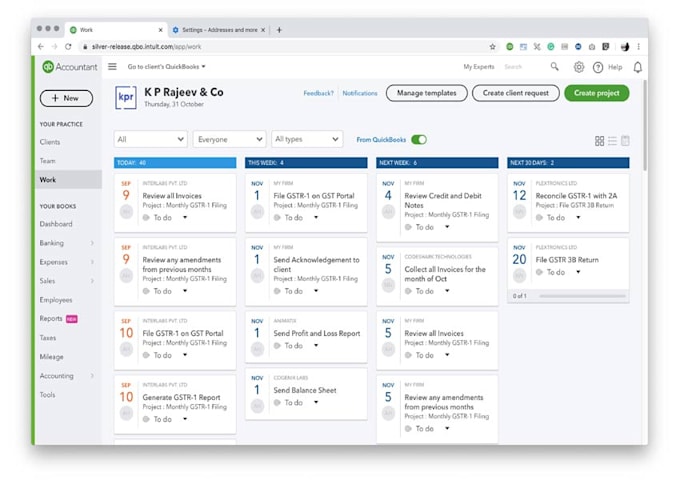Open the Reconcile GSTR-1 with 2A task
The image size is (680, 480).
[x=576, y=196]
